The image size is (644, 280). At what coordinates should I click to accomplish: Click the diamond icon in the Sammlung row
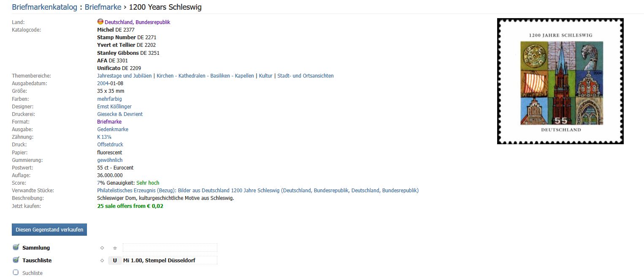(x=102, y=248)
